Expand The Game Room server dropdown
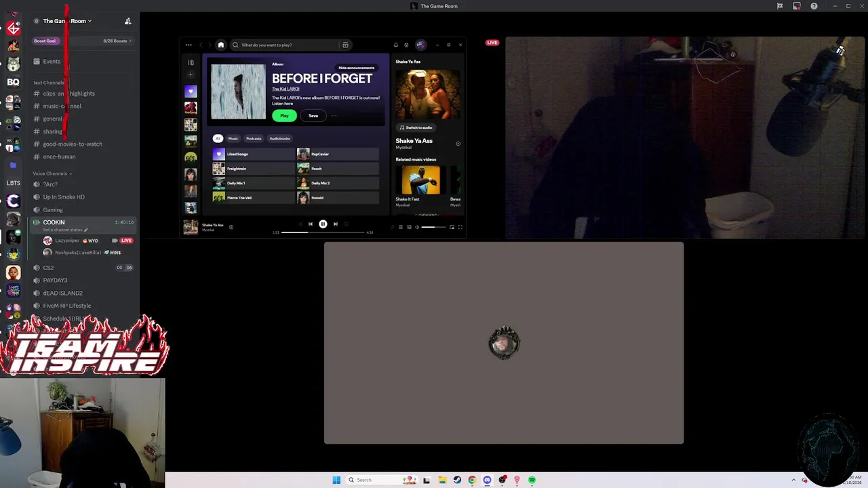The image size is (868, 488). point(66,21)
